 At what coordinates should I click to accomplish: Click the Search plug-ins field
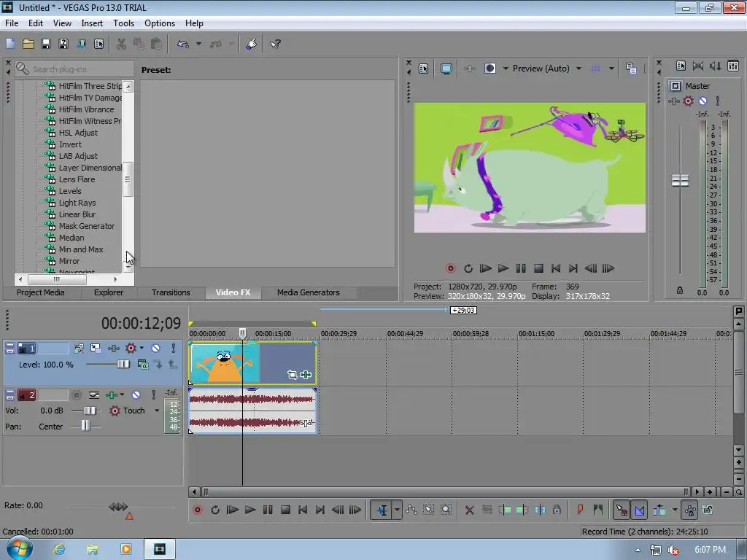74,69
